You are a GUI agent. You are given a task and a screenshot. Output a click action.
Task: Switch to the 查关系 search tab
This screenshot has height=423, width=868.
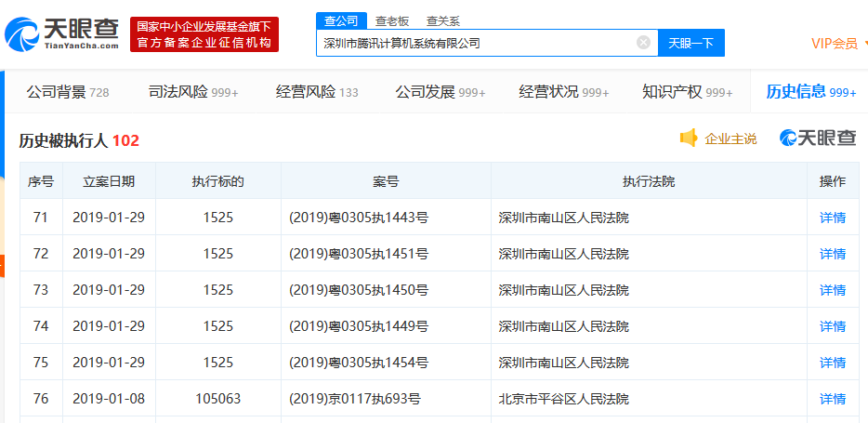pyautogui.click(x=443, y=21)
